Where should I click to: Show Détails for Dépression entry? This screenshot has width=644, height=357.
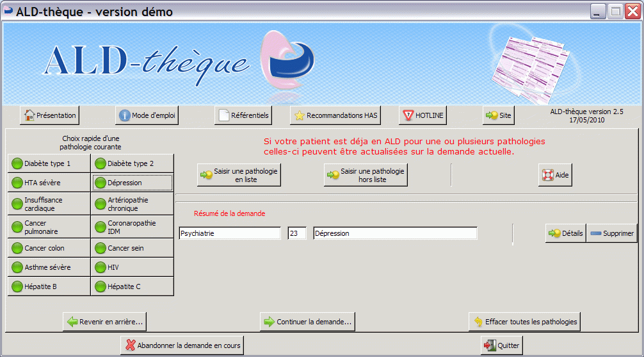point(565,233)
